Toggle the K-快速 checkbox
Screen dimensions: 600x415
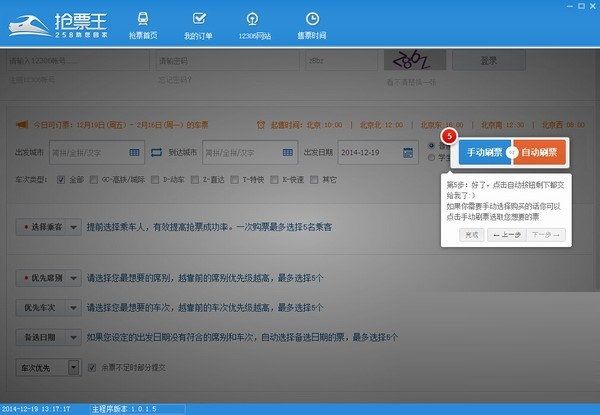(x=274, y=180)
